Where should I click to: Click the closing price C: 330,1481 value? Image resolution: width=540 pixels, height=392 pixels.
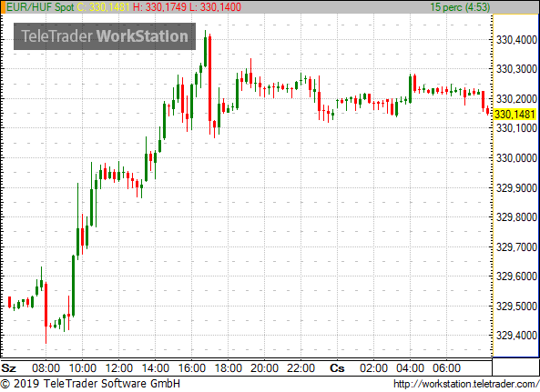point(103,7)
